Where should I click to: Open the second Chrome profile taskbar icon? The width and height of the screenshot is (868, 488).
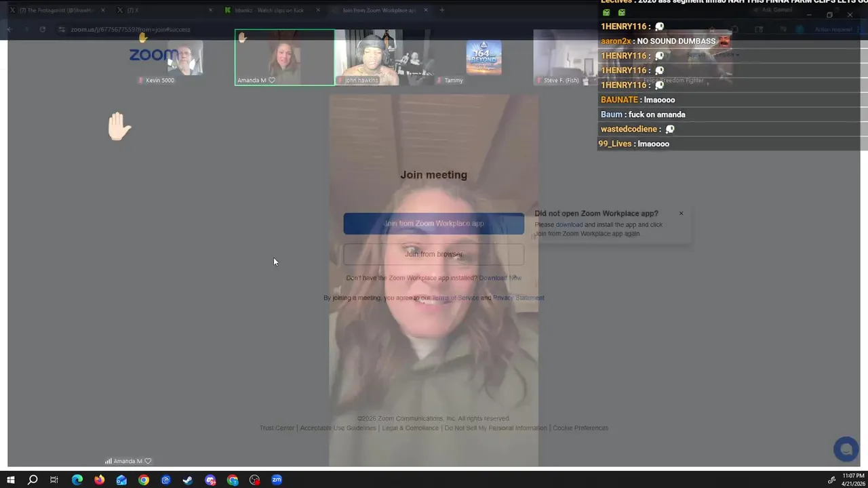point(233,480)
